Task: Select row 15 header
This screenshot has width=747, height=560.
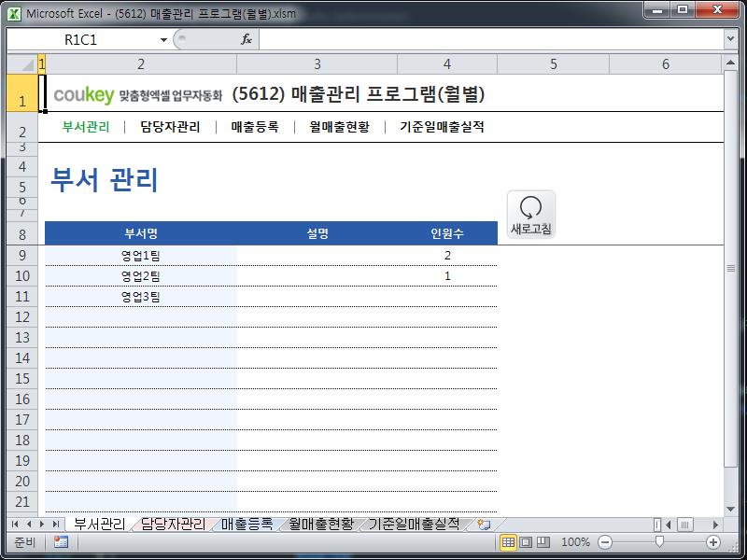Action: [22, 379]
